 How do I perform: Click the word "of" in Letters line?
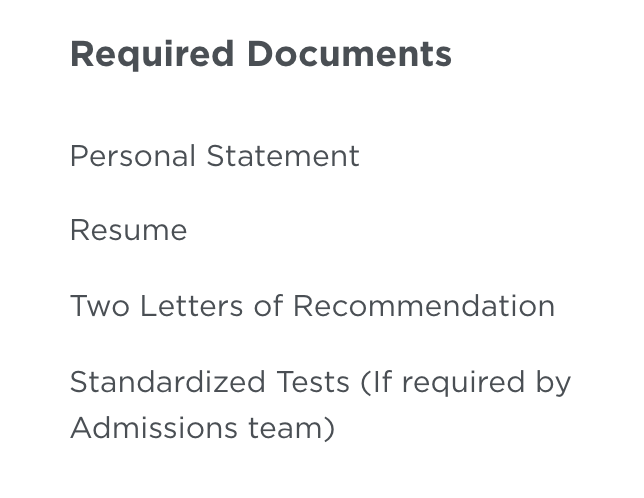click(268, 306)
